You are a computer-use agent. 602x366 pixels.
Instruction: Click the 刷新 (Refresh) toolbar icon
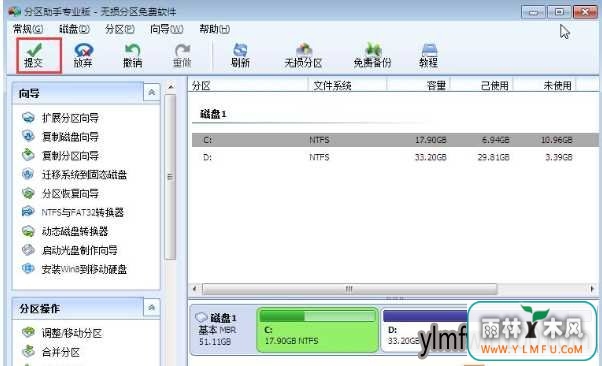click(x=240, y=55)
